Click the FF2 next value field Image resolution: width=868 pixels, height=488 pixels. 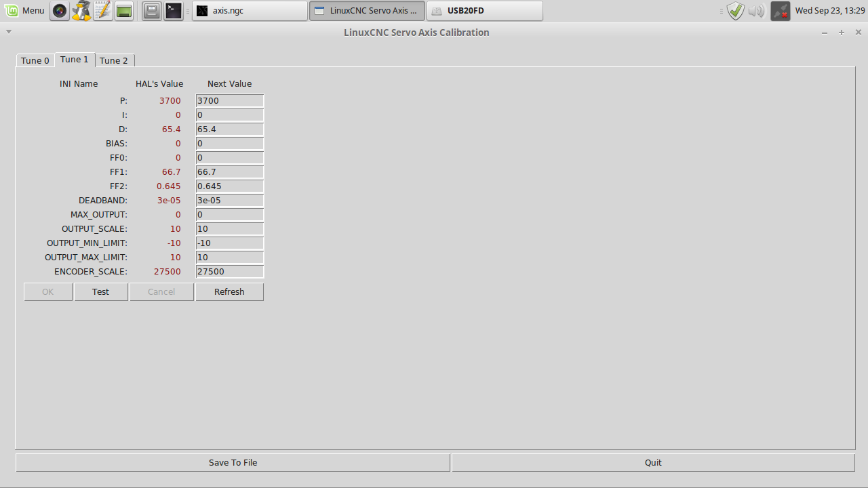[230, 186]
